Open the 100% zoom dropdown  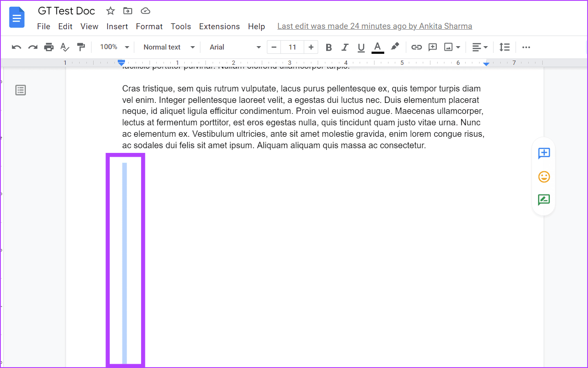[x=114, y=47]
